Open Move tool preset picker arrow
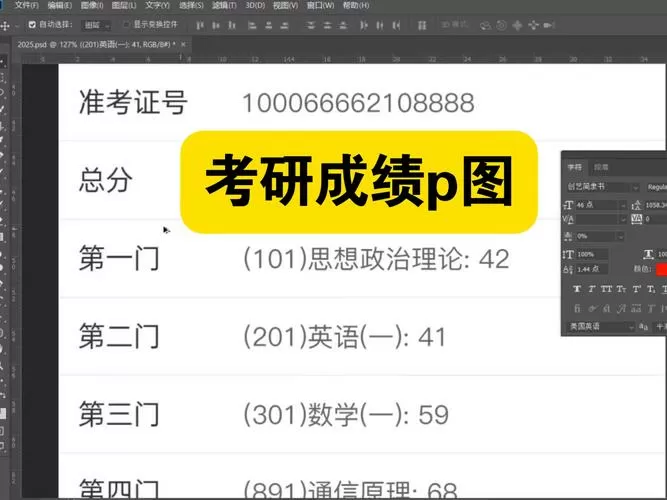Screen dimensions: 667x500 [x=17, y=26]
